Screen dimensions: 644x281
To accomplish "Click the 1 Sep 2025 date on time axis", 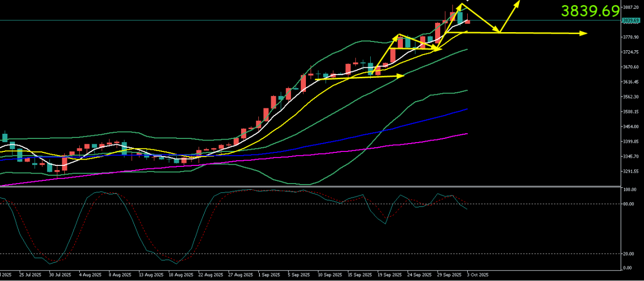I will point(268,274).
